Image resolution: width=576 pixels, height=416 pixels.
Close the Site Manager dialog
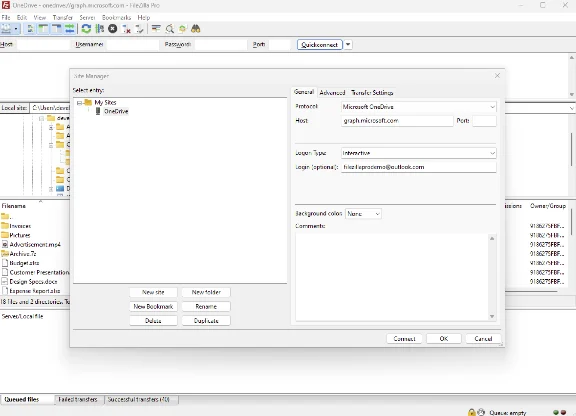click(x=497, y=75)
